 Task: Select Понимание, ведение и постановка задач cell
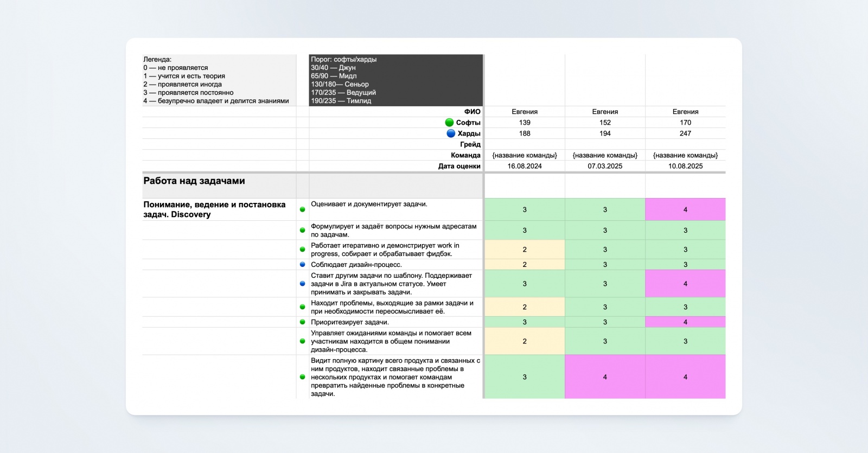point(219,209)
